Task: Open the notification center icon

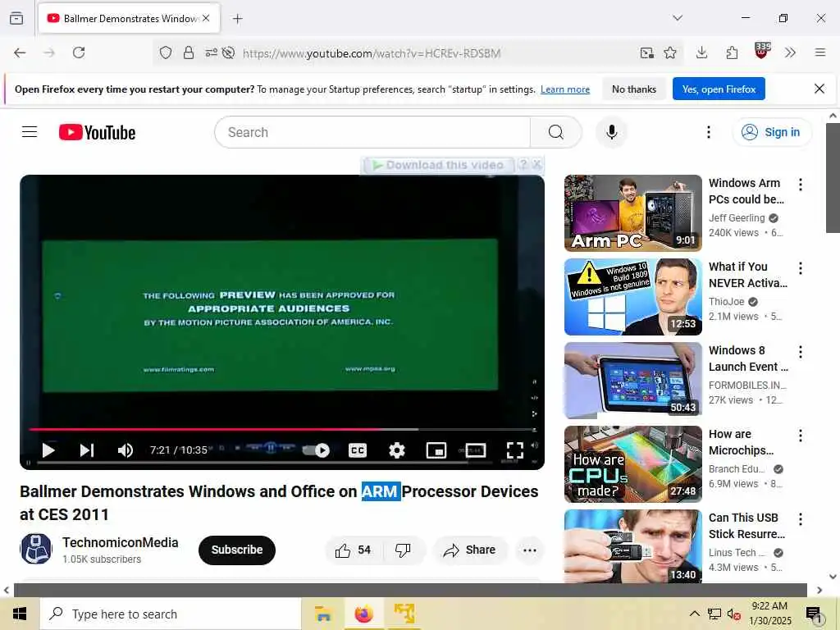Action: coord(813,614)
